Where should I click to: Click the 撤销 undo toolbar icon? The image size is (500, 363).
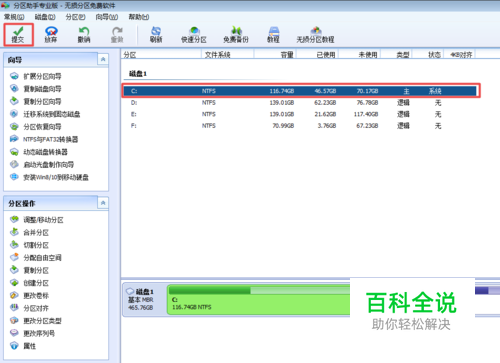tap(84, 34)
